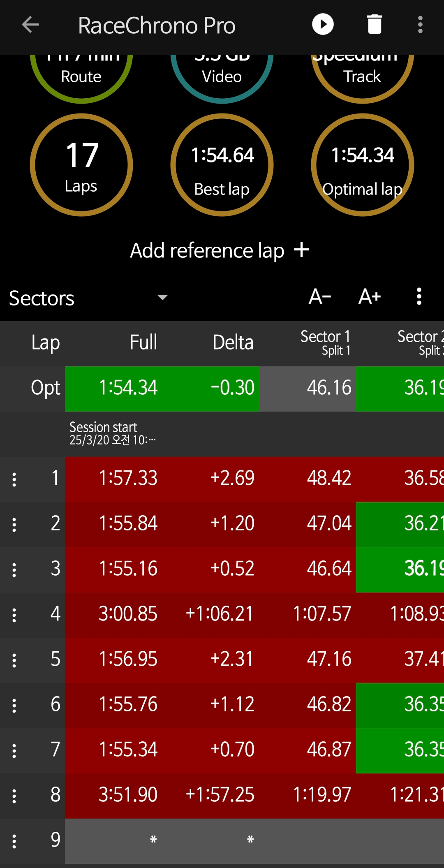This screenshot has width=444, height=868.
Task: Select sector 1 time 47.16
Action: 308,660
